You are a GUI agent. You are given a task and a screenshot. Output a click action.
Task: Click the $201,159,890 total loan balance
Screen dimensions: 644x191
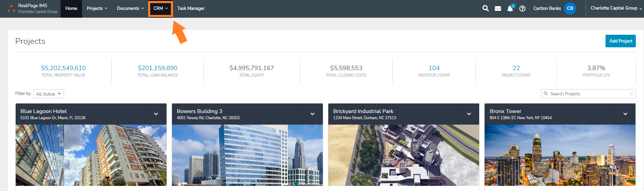pyautogui.click(x=158, y=68)
